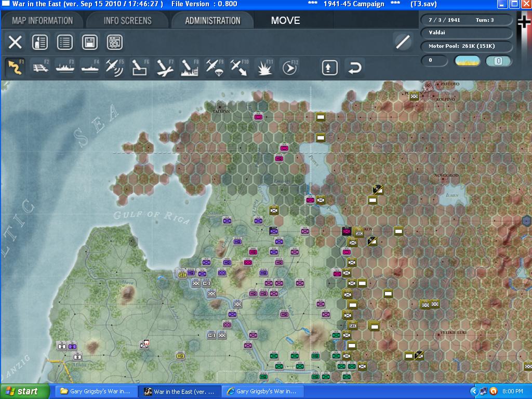
Task: Open Gary Grigsby's War in... folder taskbar item
Action: (x=96, y=392)
